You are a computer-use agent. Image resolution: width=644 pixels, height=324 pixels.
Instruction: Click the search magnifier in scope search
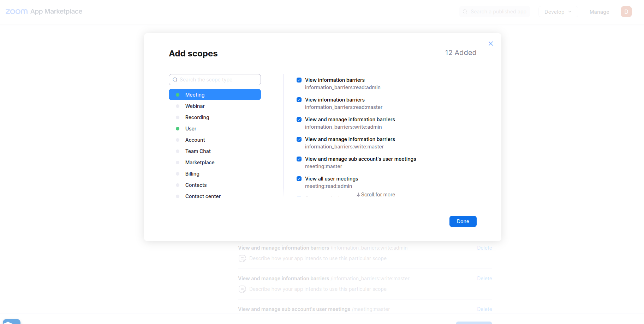(x=175, y=80)
